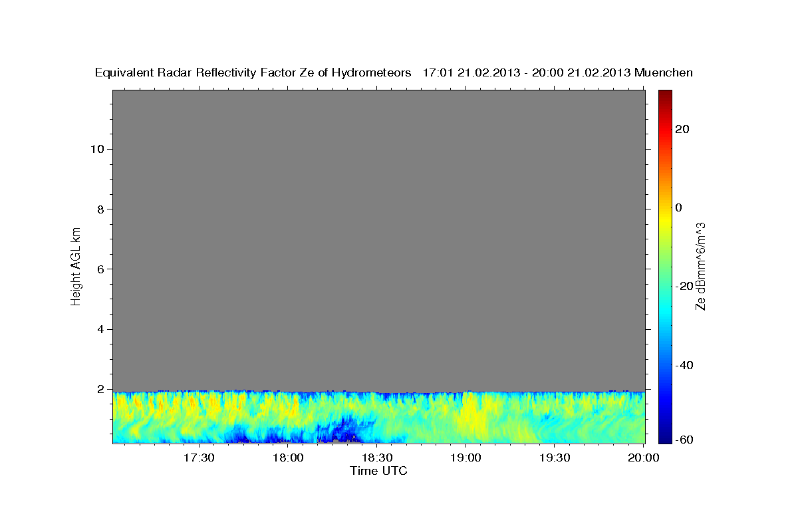Click the colorbar label 'Ze dBmm^6/m^3'
This screenshot has width=798, height=532.
pos(700,266)
